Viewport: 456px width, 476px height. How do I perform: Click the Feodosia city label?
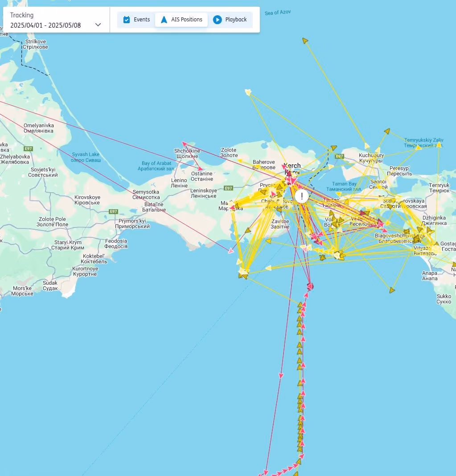click(116, 244)
